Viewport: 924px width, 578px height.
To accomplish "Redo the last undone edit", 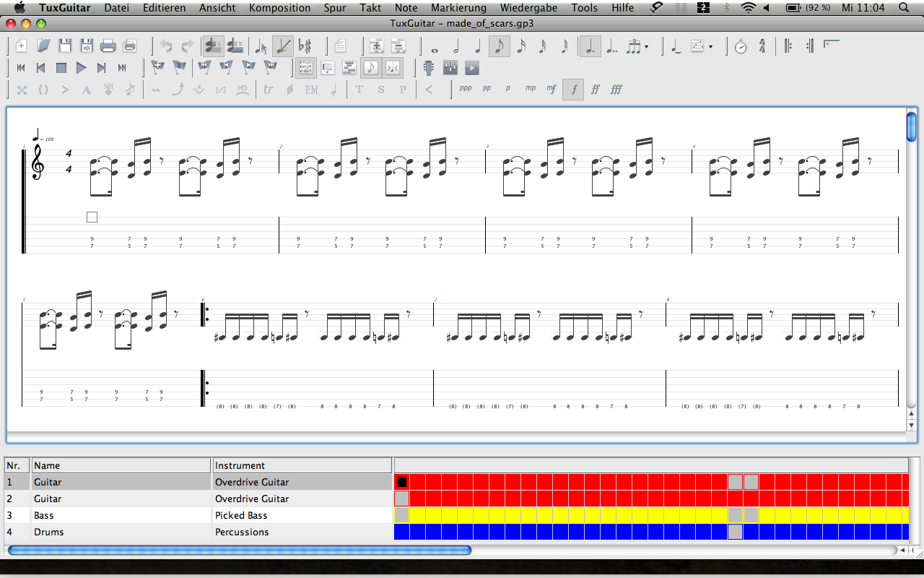I will tap(188, 46).
